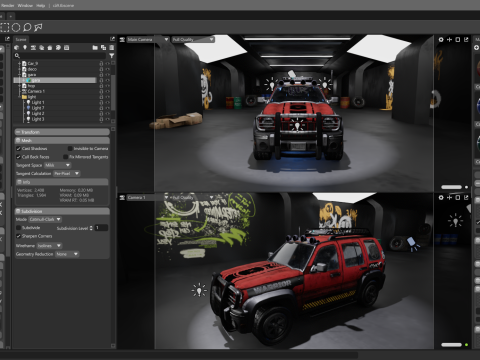The image size is (480, 360).
Task: Pop out the Scene panel
Action: coord(112,39)
